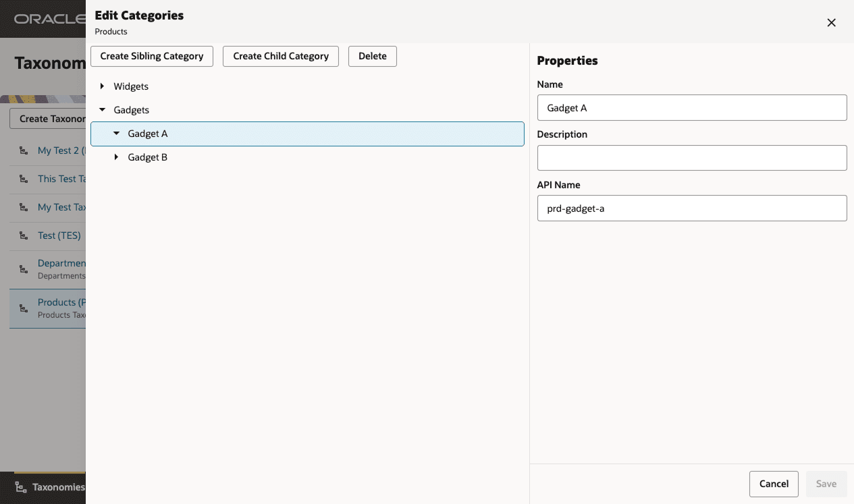Select the Gadgets parent category

(132, 109)
